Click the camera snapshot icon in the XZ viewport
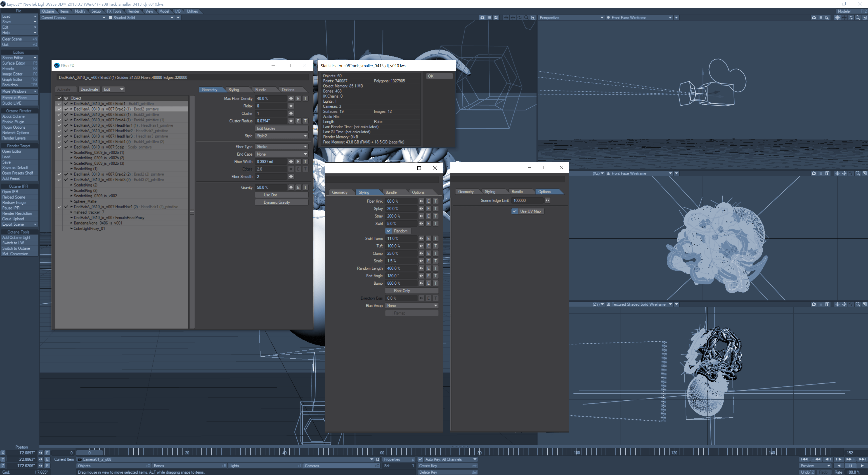Image resolution: width=868 pixels, height=475 pixels. coord(814,173)
